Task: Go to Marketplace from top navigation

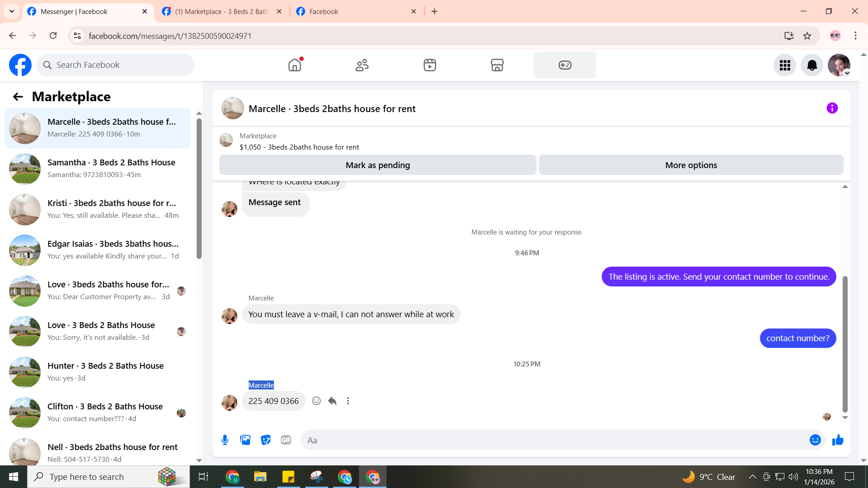Action: 497,65
